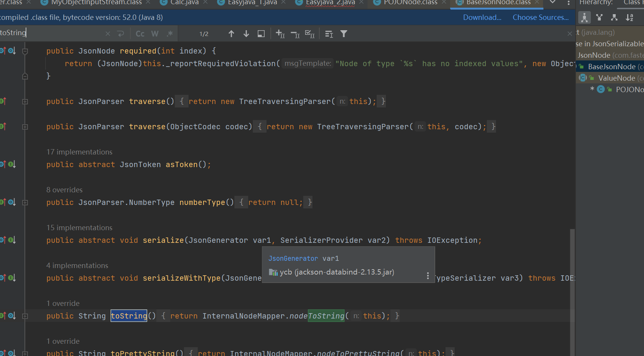The height and width of the screenshot is (356, 644).
Task: Click the editor vertical scrollbar thumb
Action: (572, 293)
